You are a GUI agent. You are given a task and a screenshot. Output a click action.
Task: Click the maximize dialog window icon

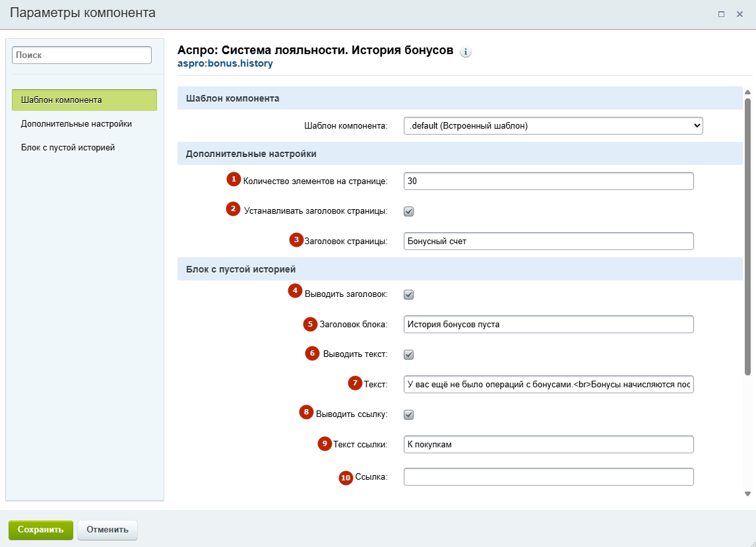click(x=722, y=14)
